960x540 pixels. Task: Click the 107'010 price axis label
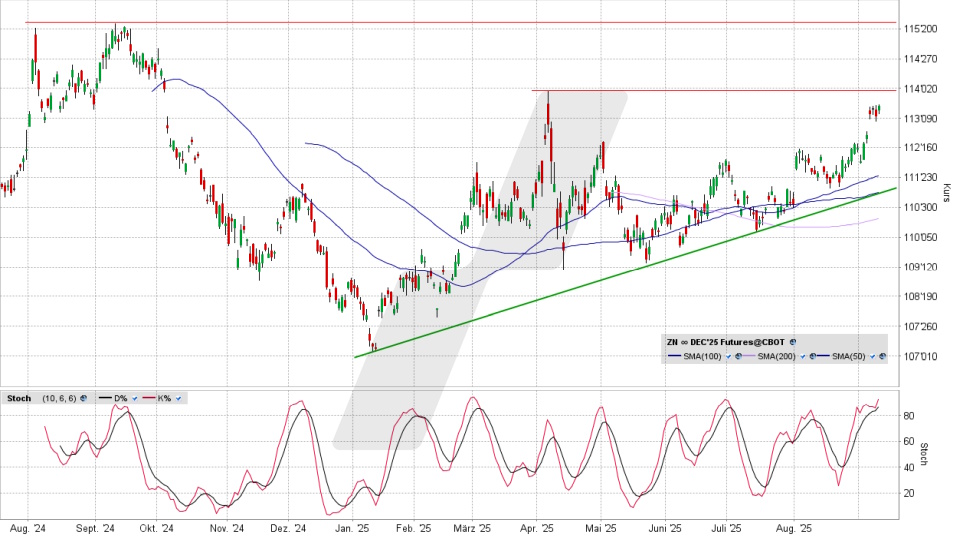[x=920, y=356]
